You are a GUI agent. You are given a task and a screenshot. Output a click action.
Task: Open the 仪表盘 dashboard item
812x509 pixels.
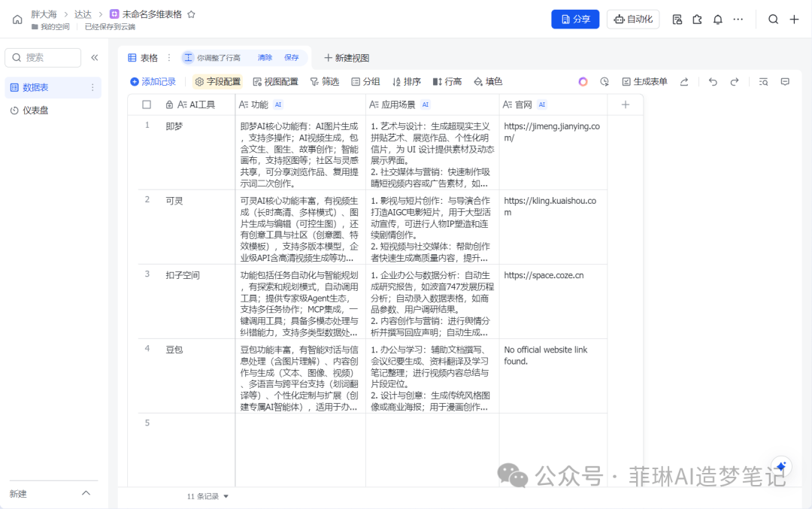point(52,111)
